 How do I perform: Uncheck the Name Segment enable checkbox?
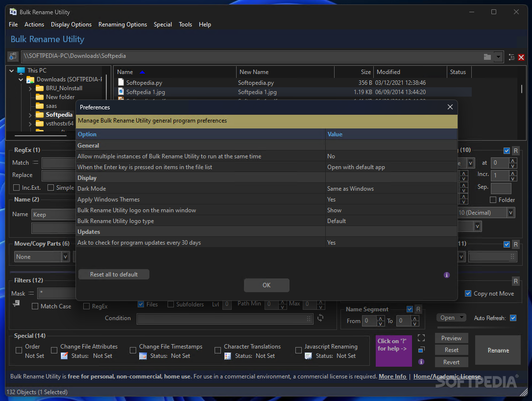tap(410, 309)
